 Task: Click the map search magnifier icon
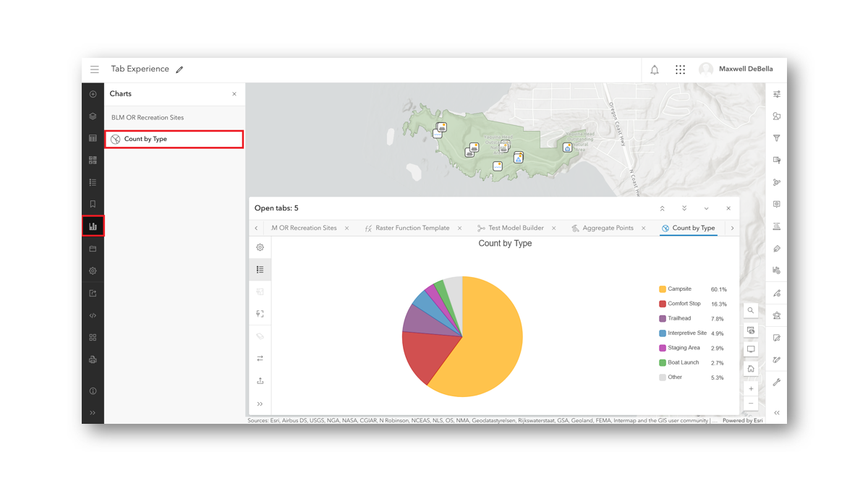coord(751,310)
